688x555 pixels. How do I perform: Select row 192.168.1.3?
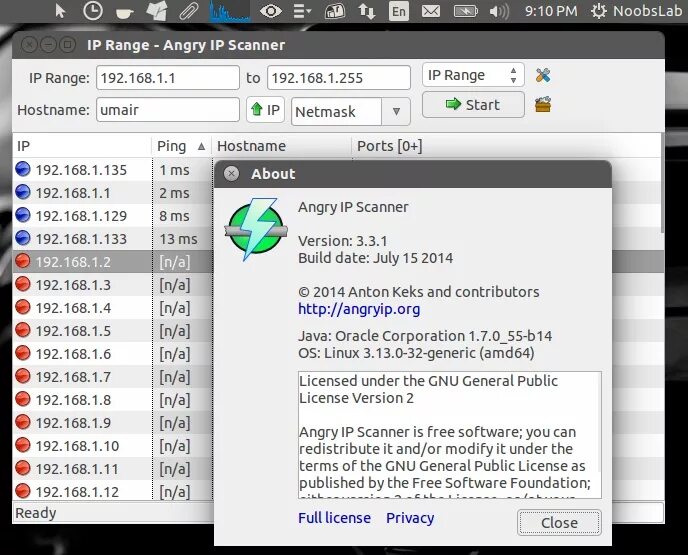[x=113, y=285]
